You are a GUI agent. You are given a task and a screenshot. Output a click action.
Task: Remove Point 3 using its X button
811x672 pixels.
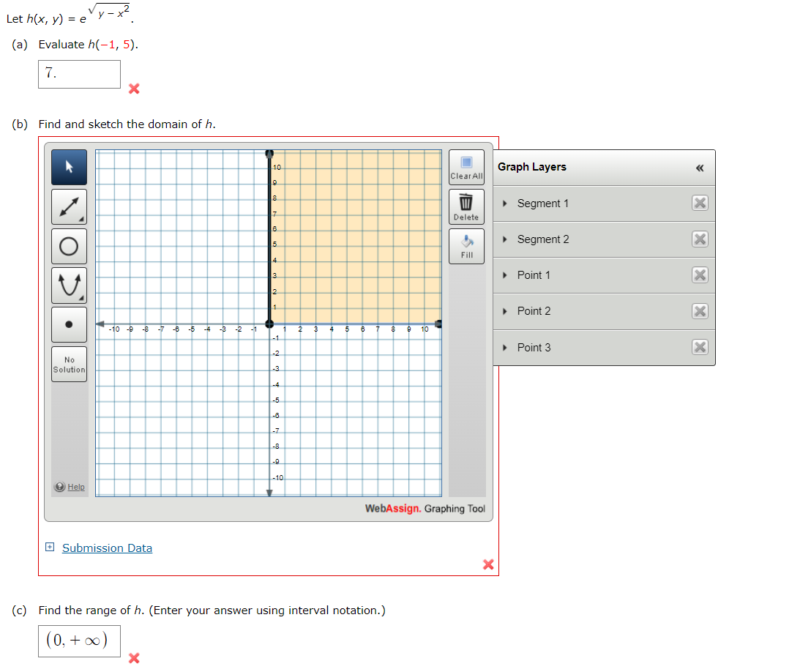(700, 347)
